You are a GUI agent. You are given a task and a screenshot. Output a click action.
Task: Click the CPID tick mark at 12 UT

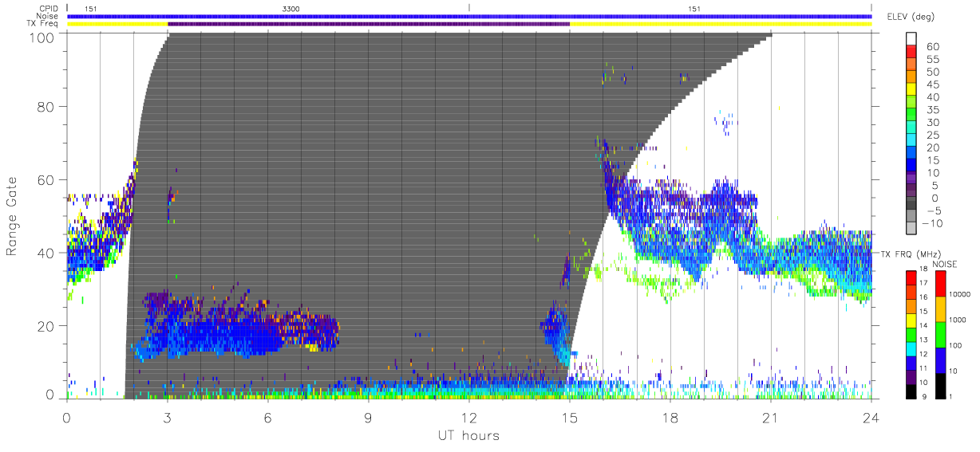point(469,8)
